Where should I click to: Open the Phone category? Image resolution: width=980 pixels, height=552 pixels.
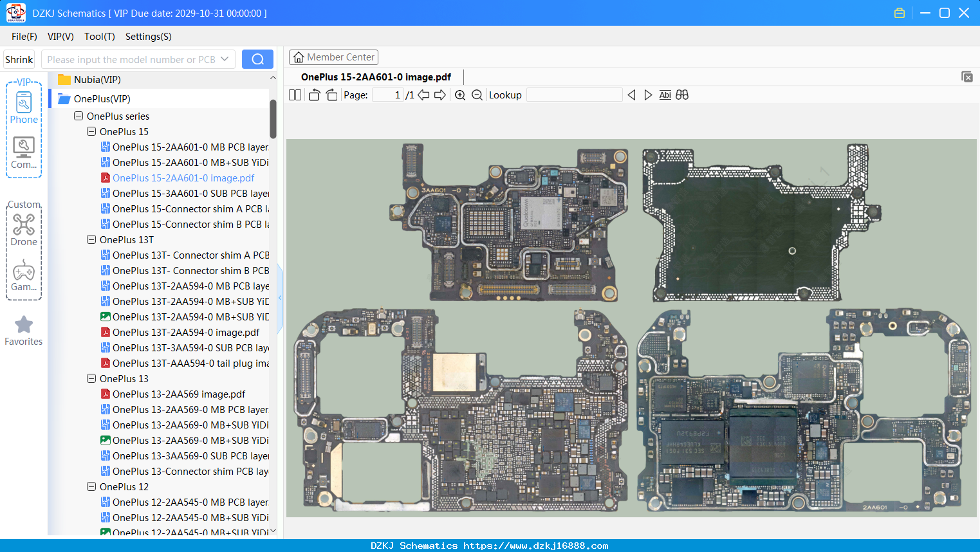24,107
